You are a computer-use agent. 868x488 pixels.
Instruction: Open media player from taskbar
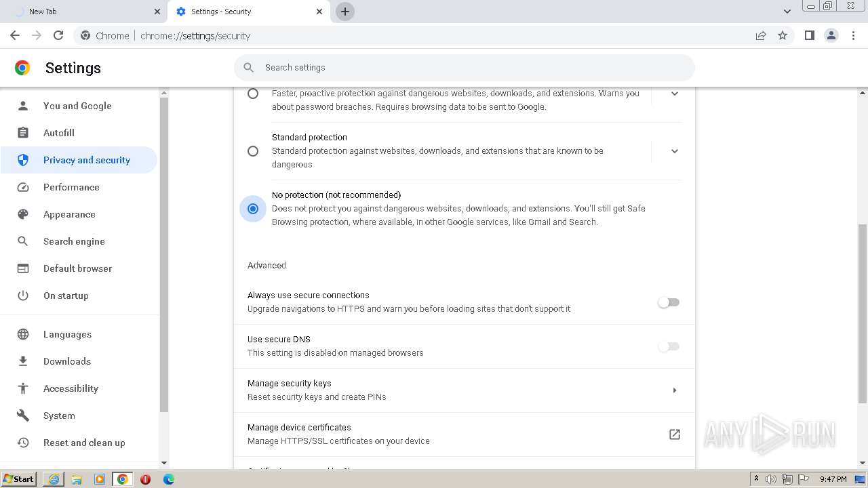click(x=100, y=479)
